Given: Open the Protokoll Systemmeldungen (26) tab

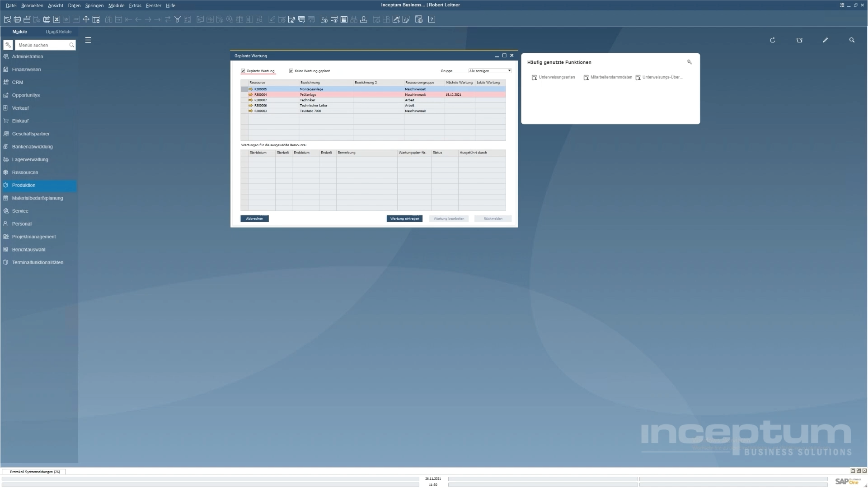Looking at the screenshot, I should pos(35,472).
